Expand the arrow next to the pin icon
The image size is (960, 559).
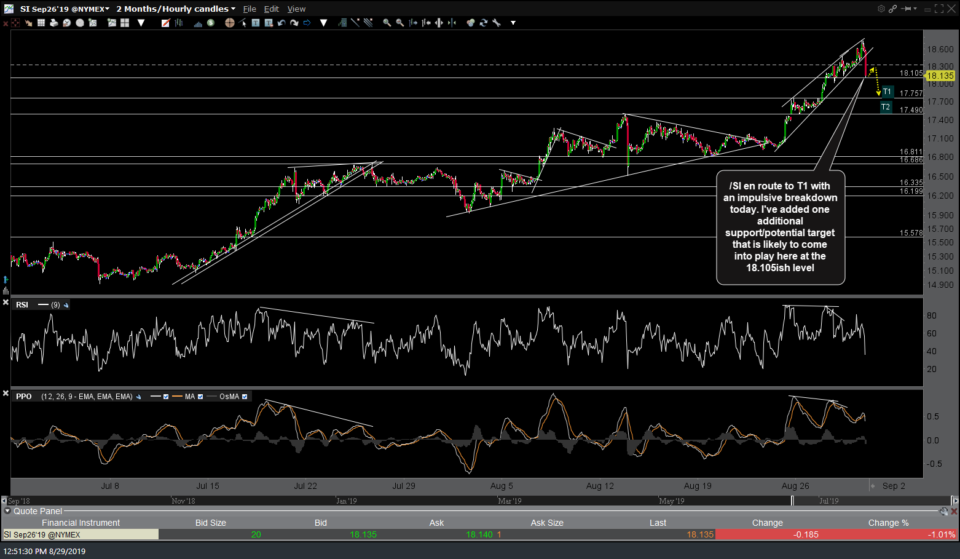pos(917,9)
